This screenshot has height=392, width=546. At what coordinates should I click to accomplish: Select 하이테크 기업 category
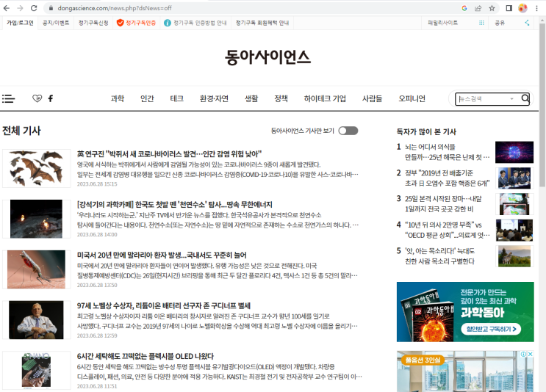click(x=325, y=98)
